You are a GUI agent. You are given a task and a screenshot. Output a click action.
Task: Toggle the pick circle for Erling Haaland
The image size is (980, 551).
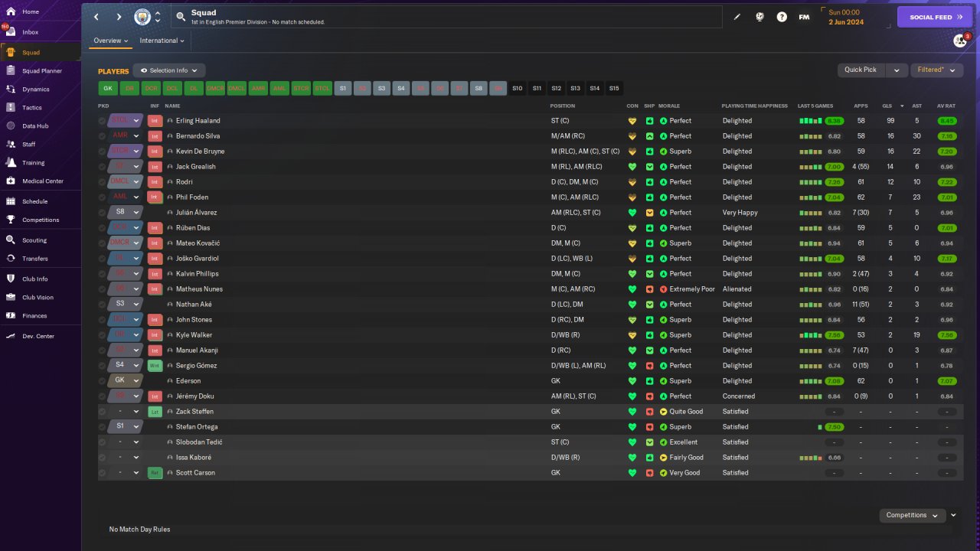[x=103, y=121]
